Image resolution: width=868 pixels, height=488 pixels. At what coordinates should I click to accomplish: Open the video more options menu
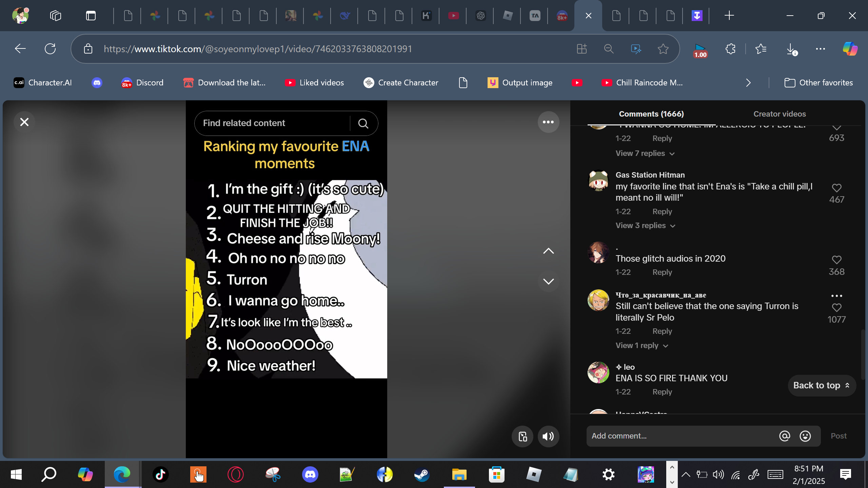click(x=548, y=122)
